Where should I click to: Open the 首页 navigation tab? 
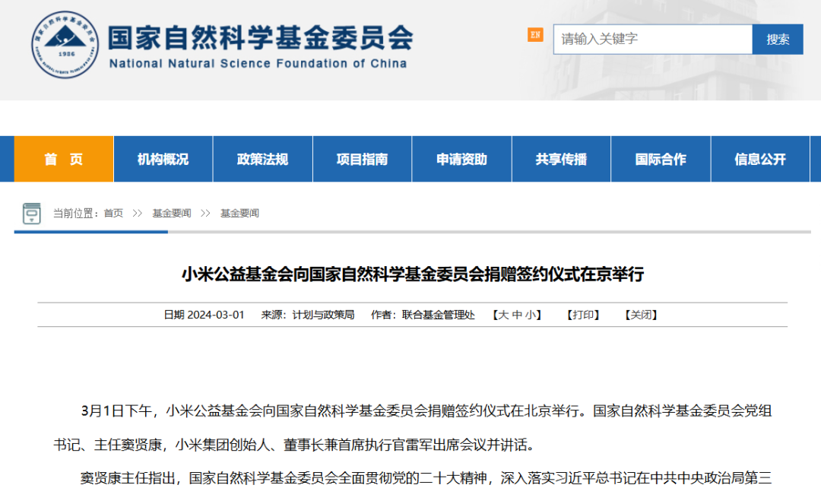click(64, 159)
